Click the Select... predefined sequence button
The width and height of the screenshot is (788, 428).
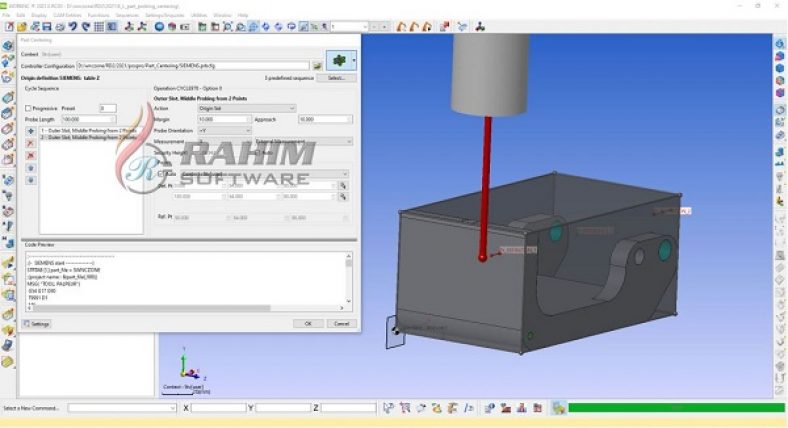(x=336, y=77)
